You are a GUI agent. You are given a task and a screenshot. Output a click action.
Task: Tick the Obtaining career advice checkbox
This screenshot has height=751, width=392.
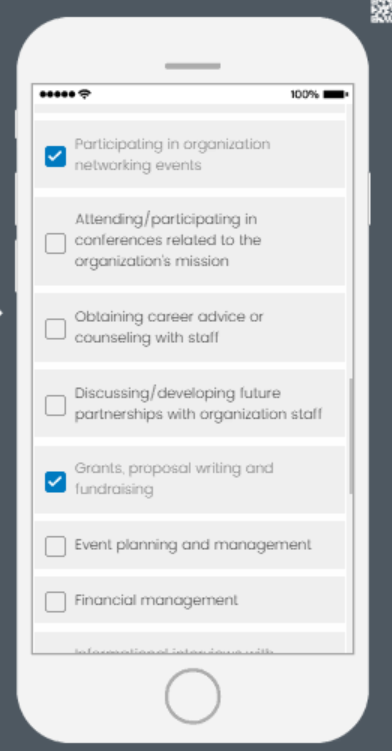tap(56, 329)
